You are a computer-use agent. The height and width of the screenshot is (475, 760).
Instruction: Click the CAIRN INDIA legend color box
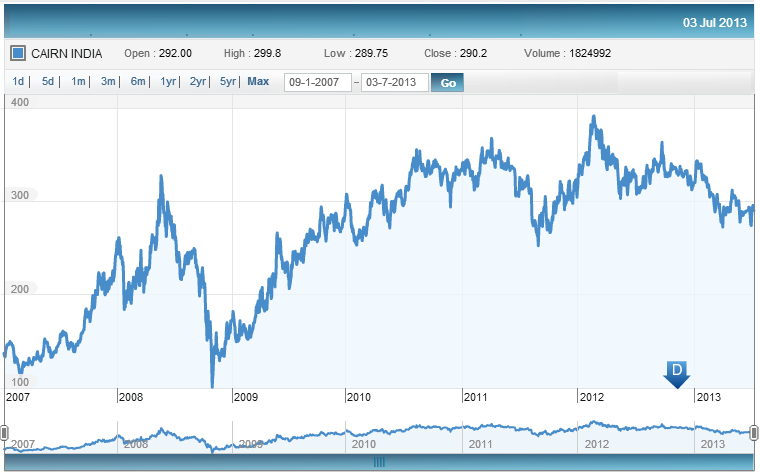(18, 53)
